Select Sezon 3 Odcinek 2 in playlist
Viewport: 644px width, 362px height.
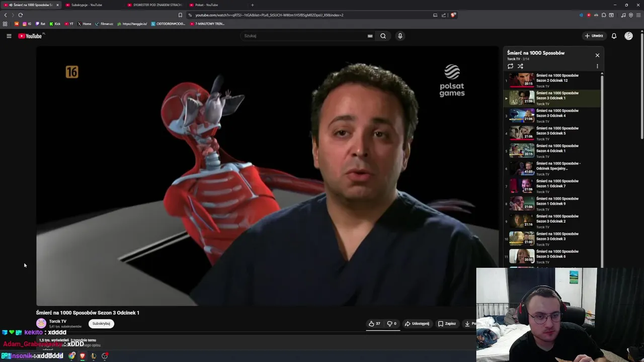pyautogui.click(x=552, y=221)
